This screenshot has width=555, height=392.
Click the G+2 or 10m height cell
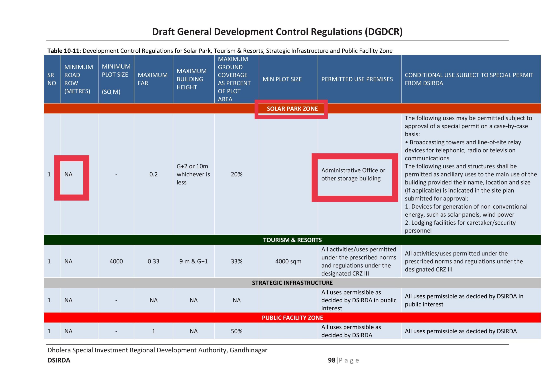tap(193, 174)
